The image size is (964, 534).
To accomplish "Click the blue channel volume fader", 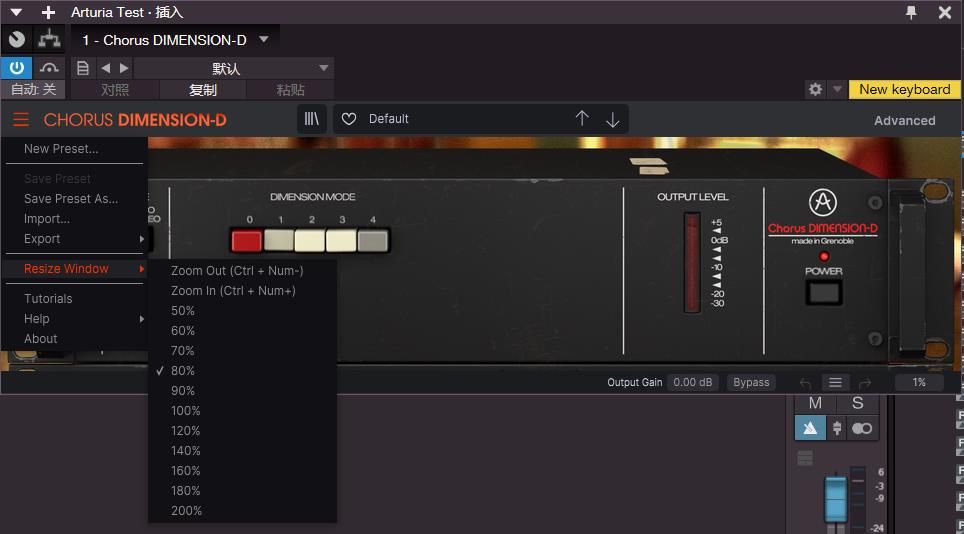I will point(835,499).
